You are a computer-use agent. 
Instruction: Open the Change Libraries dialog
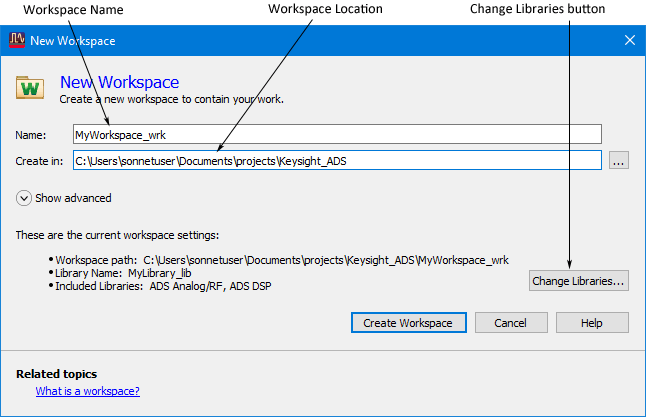578,281
